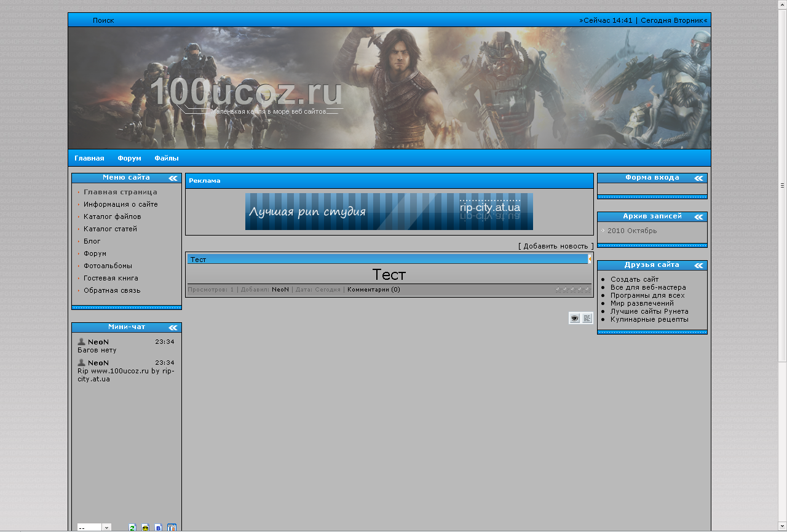
Task: Open Форум in the left site menu
Action: coord(95,253)
